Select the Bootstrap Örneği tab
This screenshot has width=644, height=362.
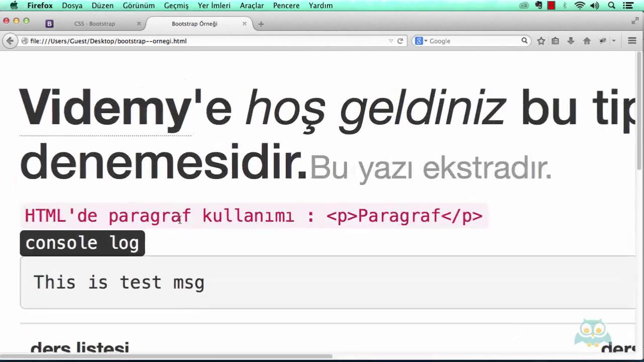(194, 24)
